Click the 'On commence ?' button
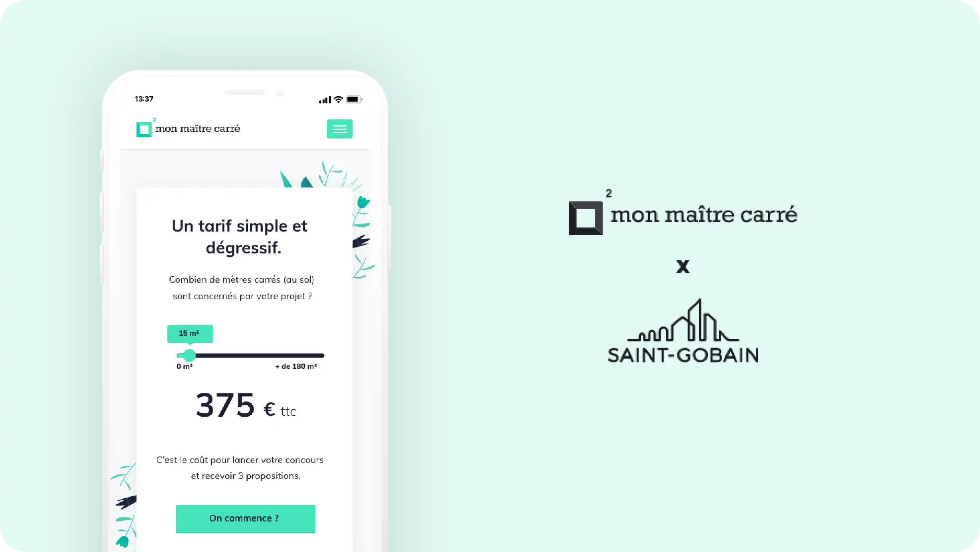Viewport: 980px width, 552px height. (245, 518)
